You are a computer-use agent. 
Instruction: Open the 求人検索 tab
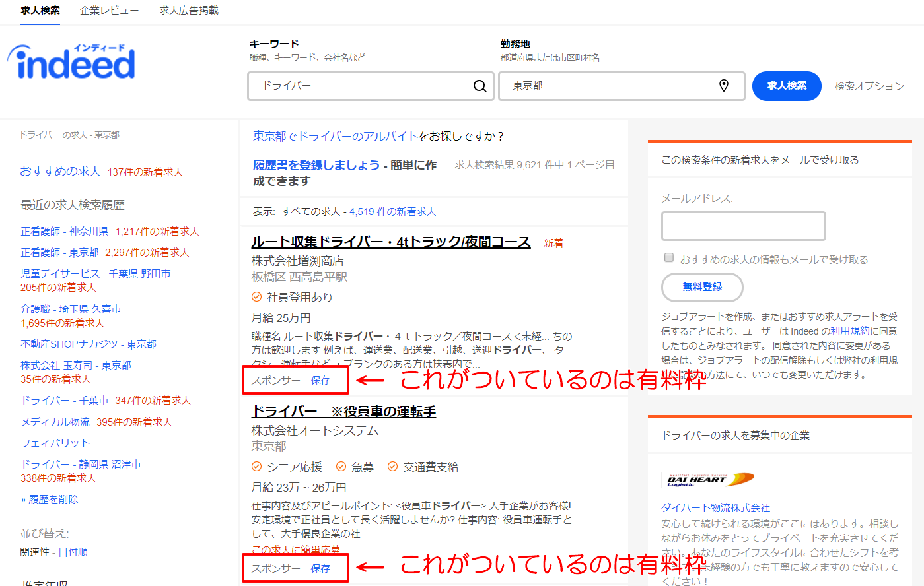pyautogui.click(x=40, y=11)
